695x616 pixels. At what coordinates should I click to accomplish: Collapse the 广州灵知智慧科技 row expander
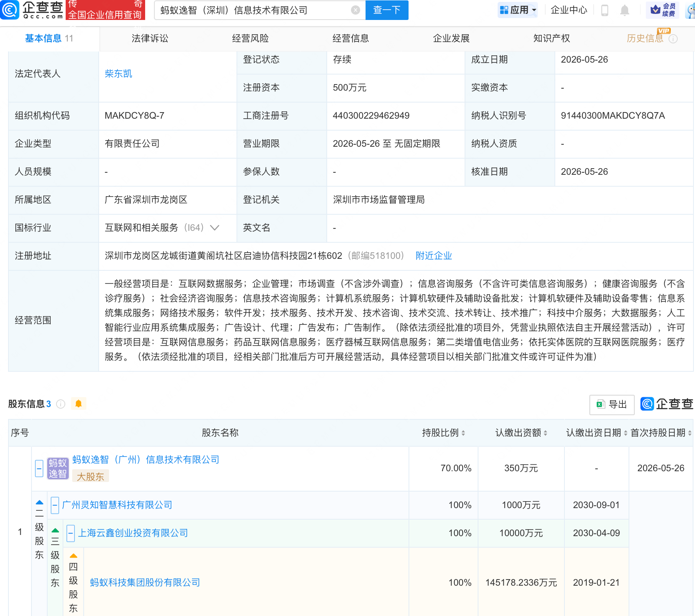click(55, 505)
